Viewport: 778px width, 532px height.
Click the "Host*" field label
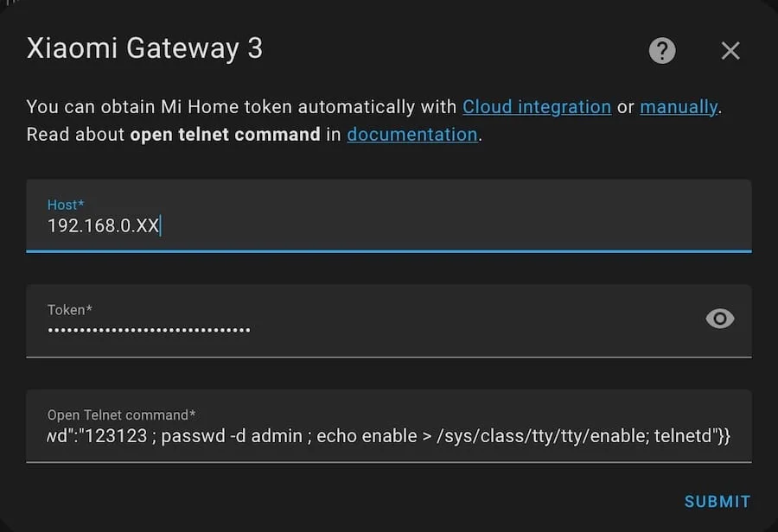click(x=66, y=205)
